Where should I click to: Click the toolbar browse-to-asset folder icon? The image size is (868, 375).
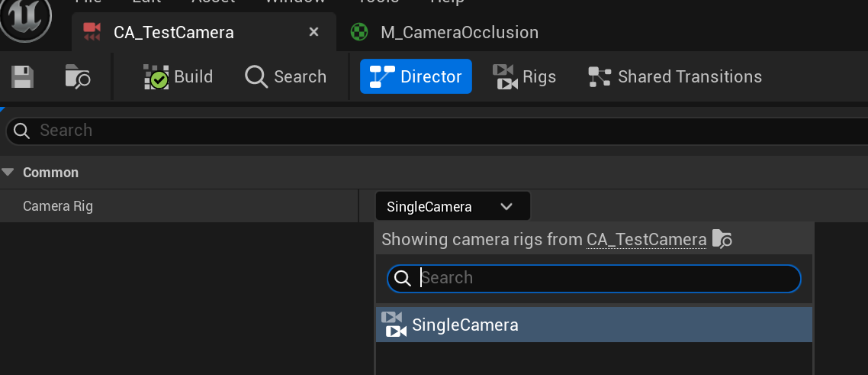(78, 76)
